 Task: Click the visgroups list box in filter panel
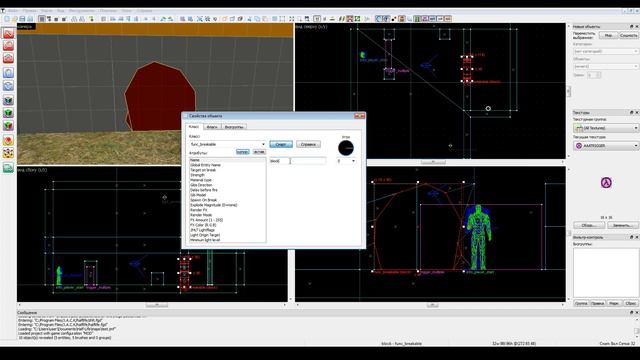[606, 273]
